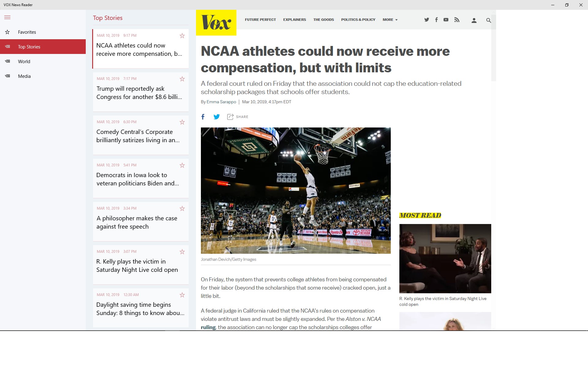Select World in the sidebar
This screenshot has height=380, width=588.
point(24,62)
